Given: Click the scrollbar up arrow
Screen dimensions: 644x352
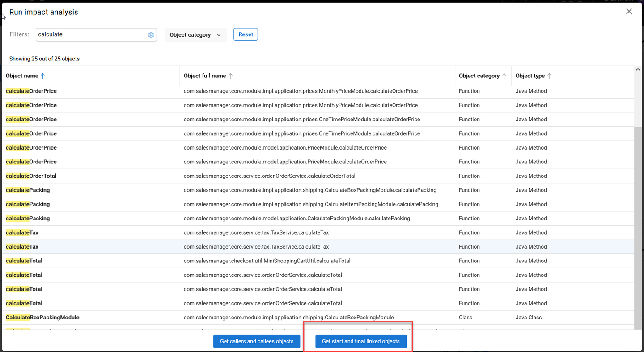Looking at the screenshot, I should click(x=638, y=70).
